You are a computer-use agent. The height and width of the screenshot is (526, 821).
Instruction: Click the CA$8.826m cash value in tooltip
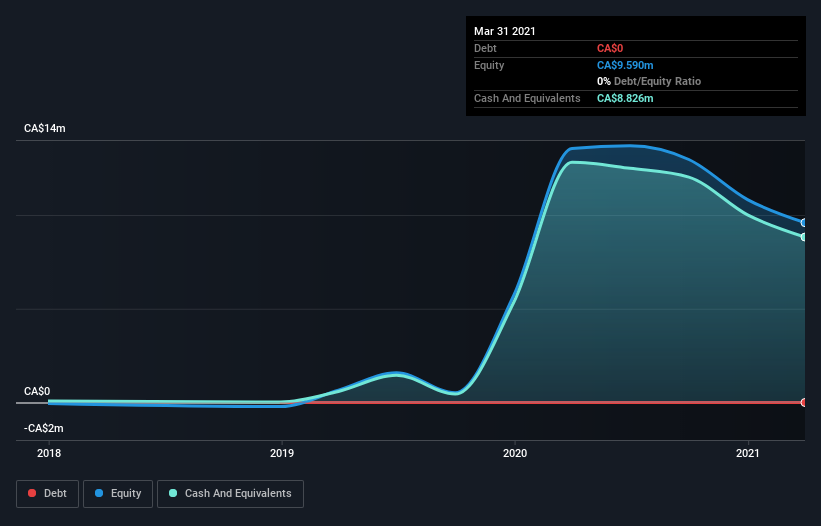coord(625,98)
